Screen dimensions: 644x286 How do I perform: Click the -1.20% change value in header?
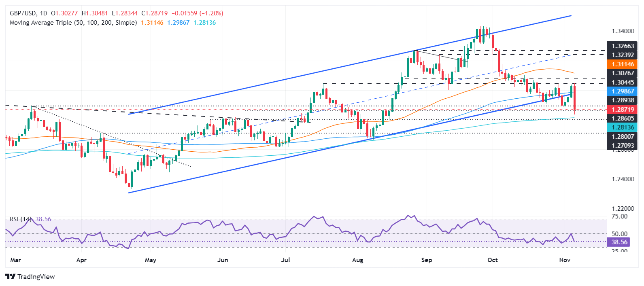click(211, 13)
